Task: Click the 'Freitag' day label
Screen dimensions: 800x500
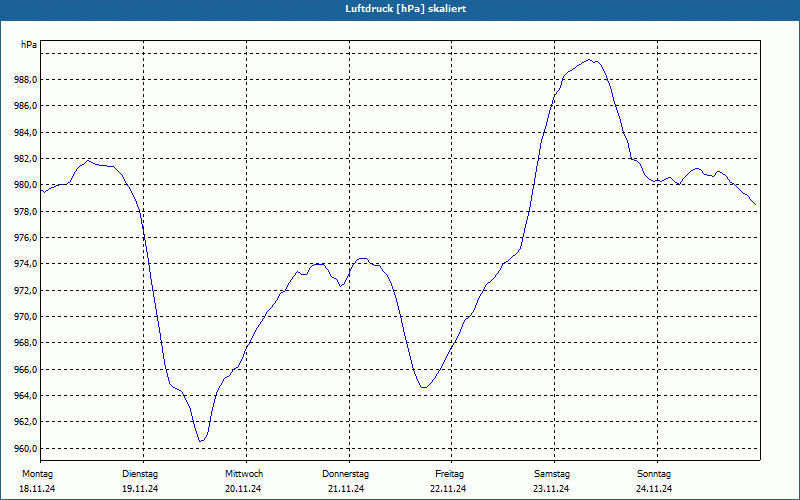Action: 449,474
